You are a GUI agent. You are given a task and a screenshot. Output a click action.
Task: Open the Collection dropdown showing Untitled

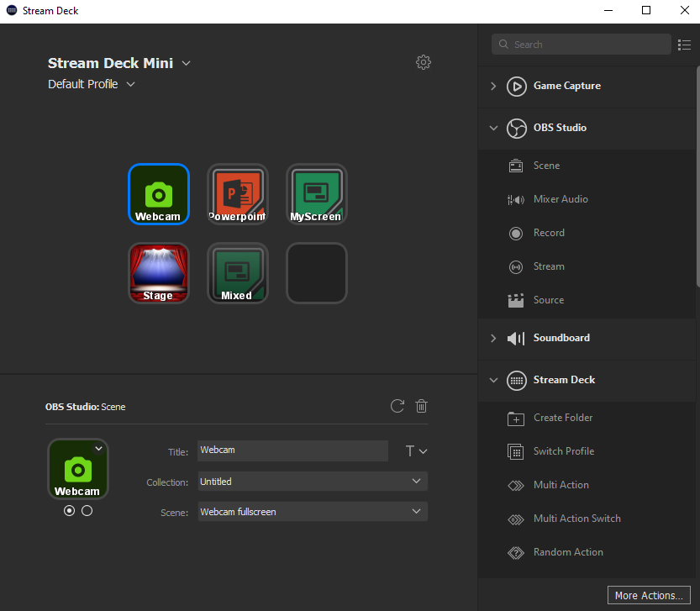click(x=313, y=482)
